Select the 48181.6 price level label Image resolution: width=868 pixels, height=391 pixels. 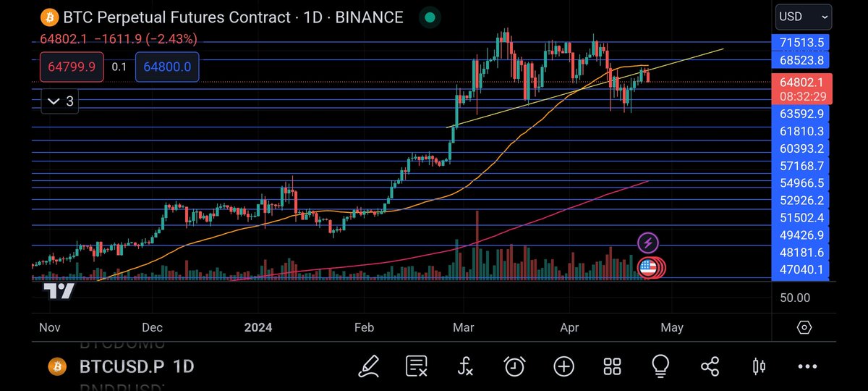[x=801, y=253]
